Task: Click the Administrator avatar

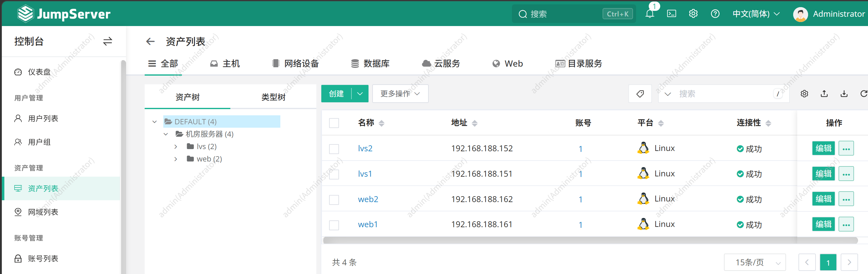Action: point(800,14)
